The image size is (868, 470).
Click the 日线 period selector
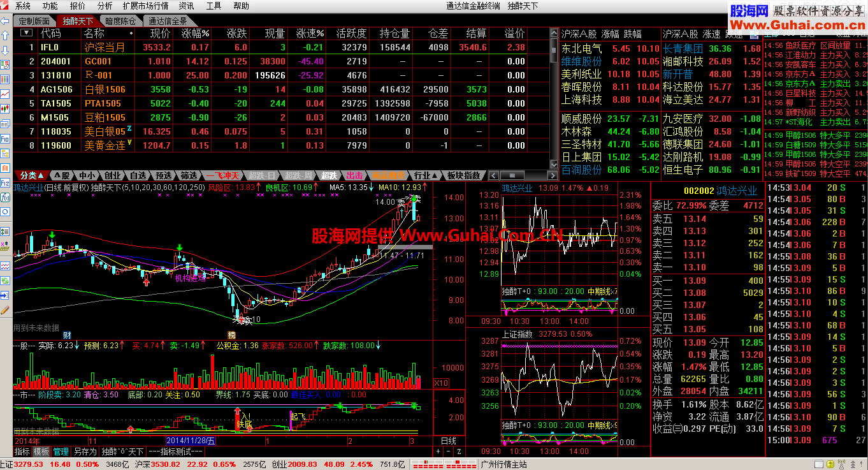[x=449, y=441]
